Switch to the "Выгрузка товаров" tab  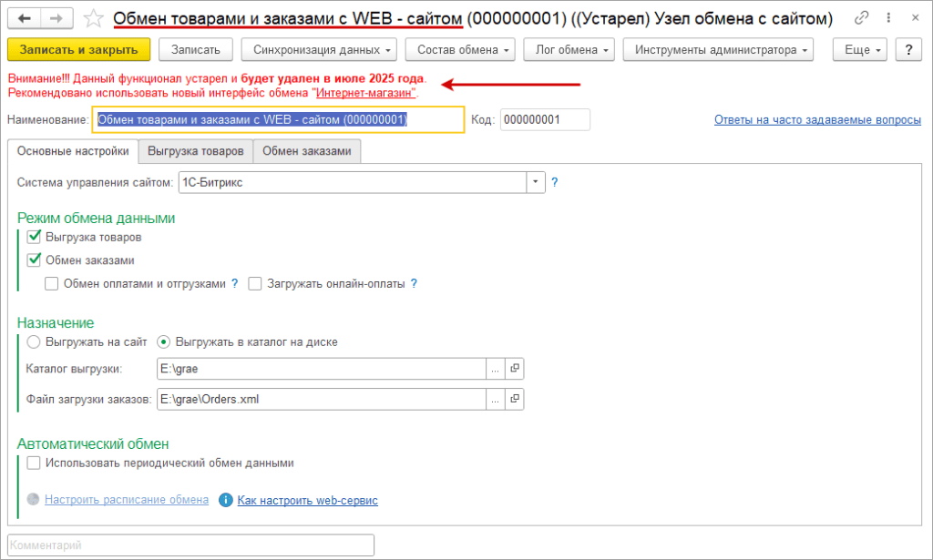195,151
